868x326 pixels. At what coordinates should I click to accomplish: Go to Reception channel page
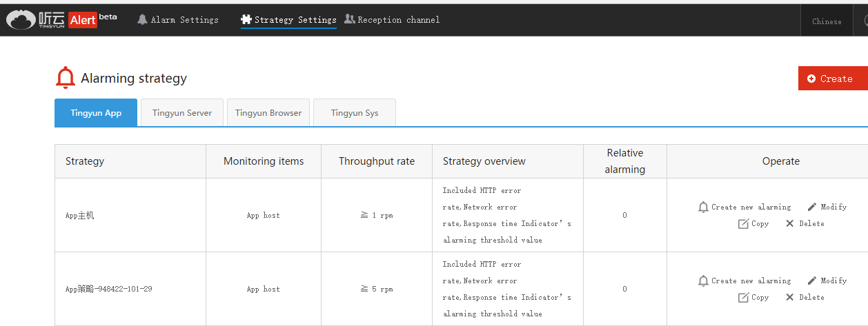point(392,20)
